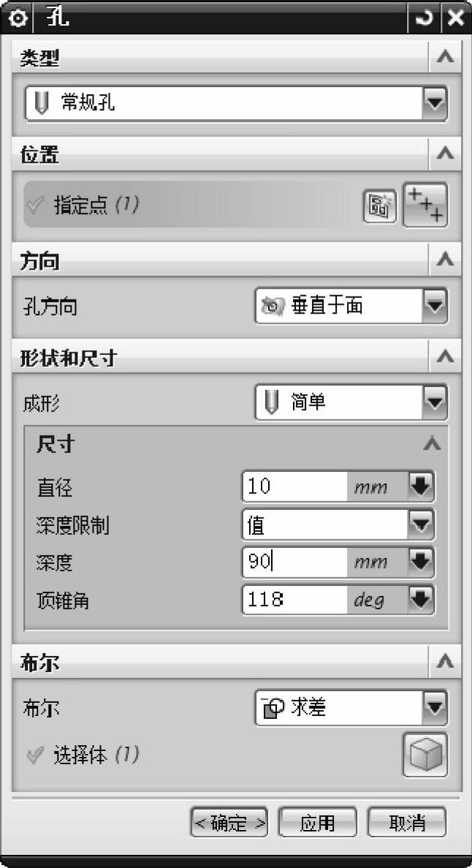The height and width of the screenshot is (868, 472).
Task: Open the 垂直于面 hole direction dropdown
Action: pos(351,305)
